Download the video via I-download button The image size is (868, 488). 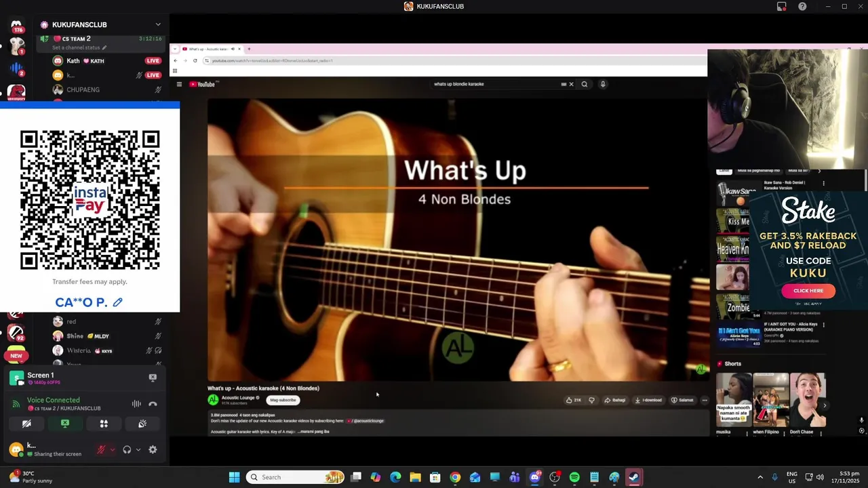[648, 400]
